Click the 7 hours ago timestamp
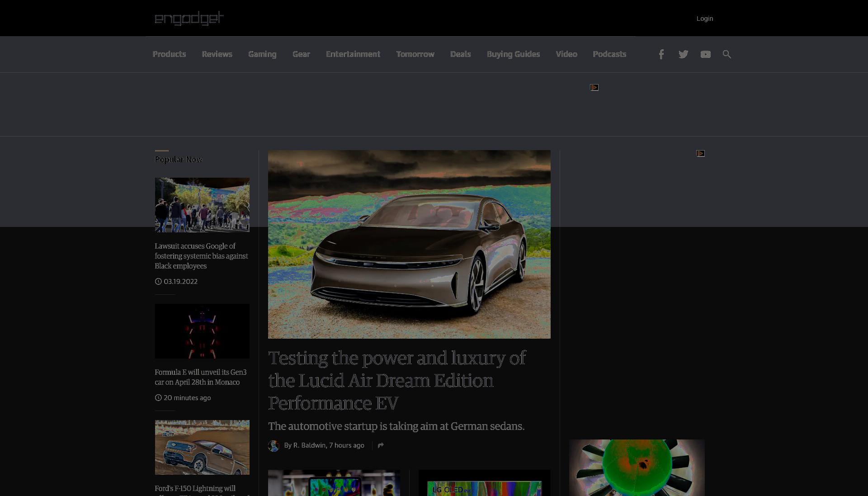The image size is (868, 496). pyautogui.click(x=347, y=445)
